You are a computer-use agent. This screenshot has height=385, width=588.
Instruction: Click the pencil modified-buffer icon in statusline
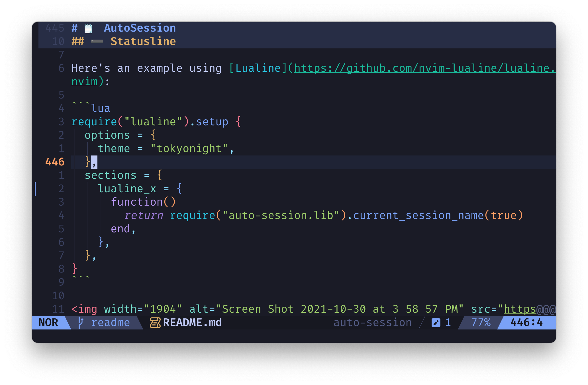coord(436,323)
